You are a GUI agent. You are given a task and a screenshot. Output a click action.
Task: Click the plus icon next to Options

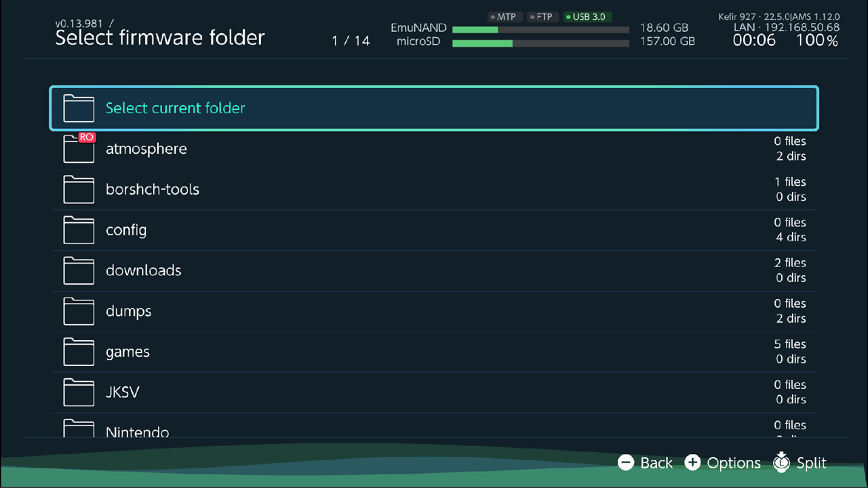click(x=692, y=463)
